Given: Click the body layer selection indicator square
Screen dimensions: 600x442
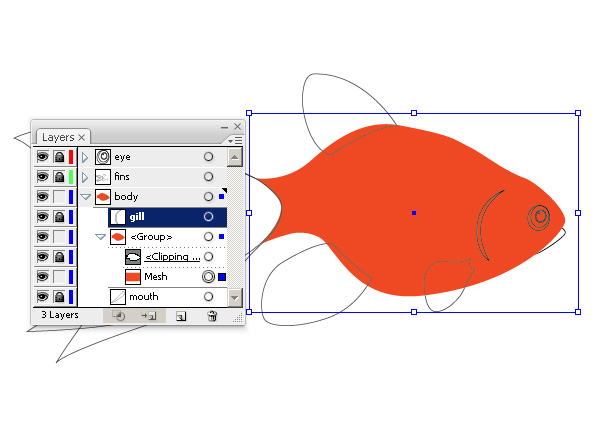Looking at the screenshot, I should click(222, 197).
